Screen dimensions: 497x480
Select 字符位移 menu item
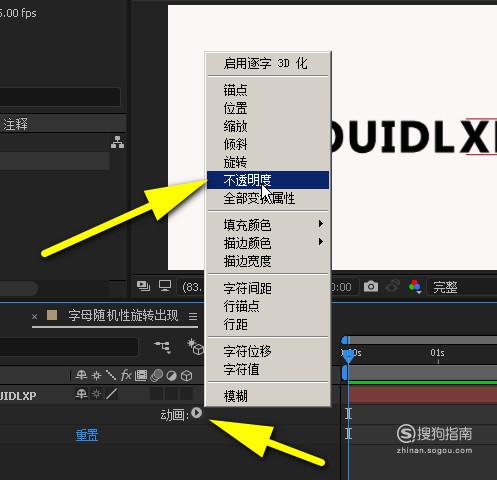click(x=268, y=351)
